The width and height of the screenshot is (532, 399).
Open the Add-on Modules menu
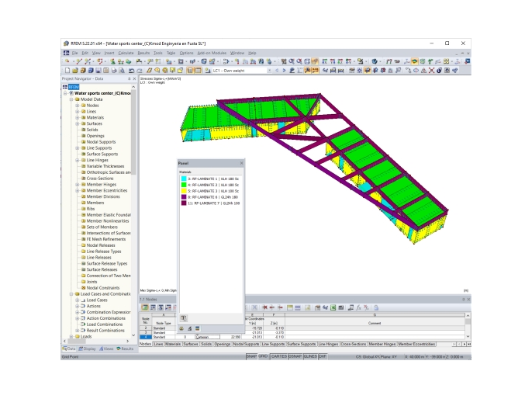[212, 53]
